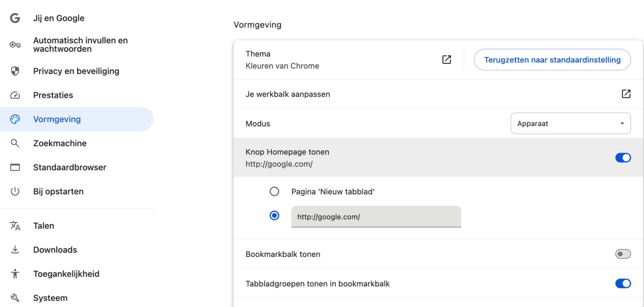Viewport: 644px width, 307px height.
Task: Switch to the Toegankelijkheid section
Action: coord(66,274)
